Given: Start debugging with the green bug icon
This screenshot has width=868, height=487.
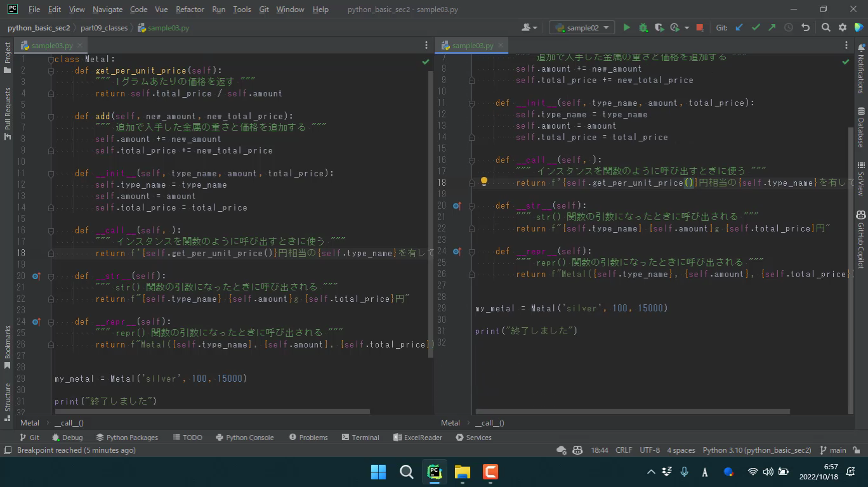Looking at the screenshot, I should click(643, 28).
